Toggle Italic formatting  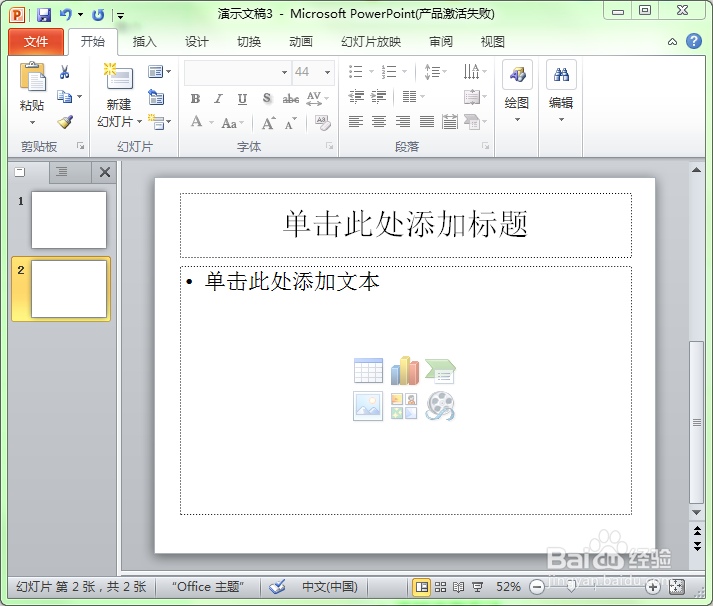(219, 99)
